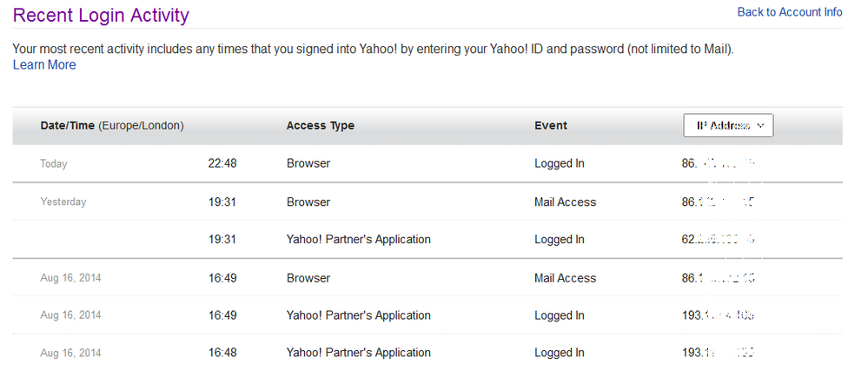The width and height of the screenshot is (868, 371).
Task: Click the Yesterday date label
Action: click(x=63, y=202)
